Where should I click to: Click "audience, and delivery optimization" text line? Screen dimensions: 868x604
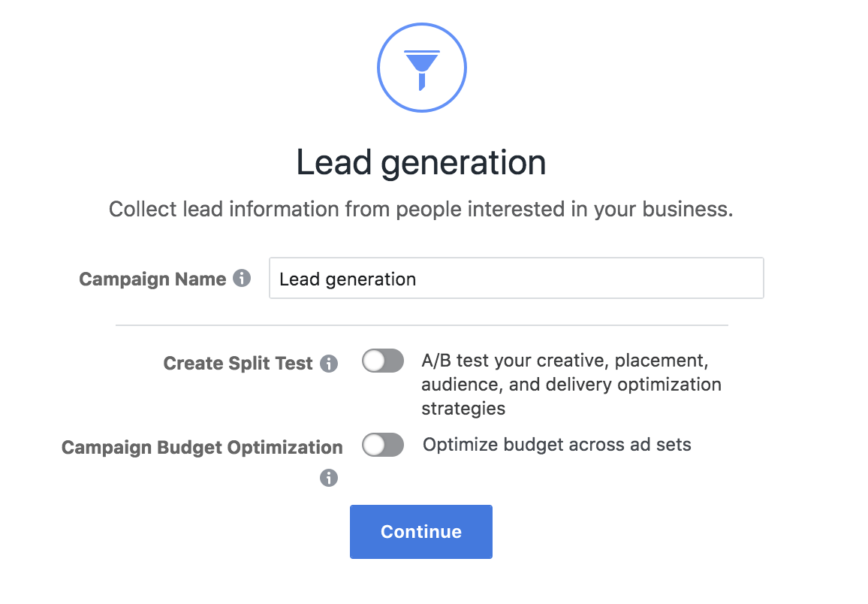(571, 385)
